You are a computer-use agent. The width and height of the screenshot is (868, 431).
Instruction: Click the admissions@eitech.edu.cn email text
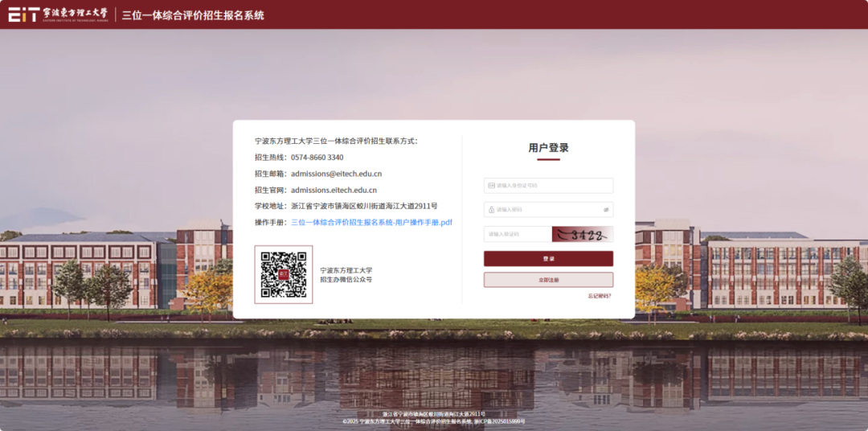pyautogui.click(x=336, y=174)
